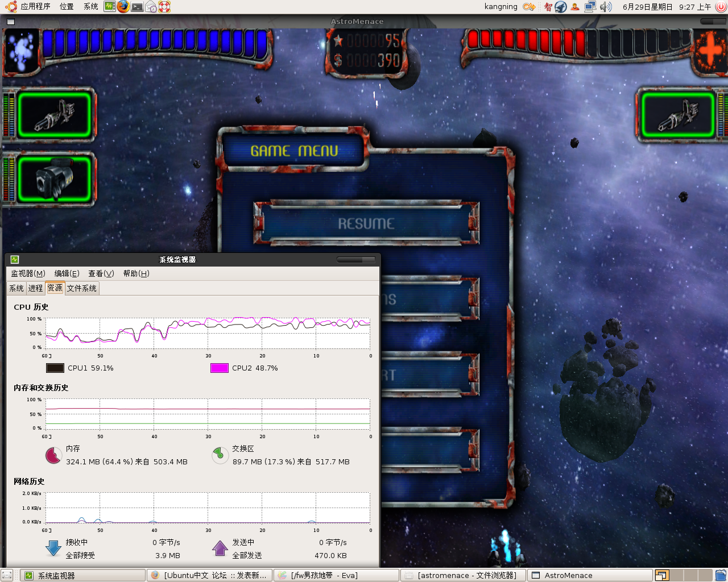Switch to the 进程 tab
Viewport: 728px width, 582px height.
click(x=36, y=289)
